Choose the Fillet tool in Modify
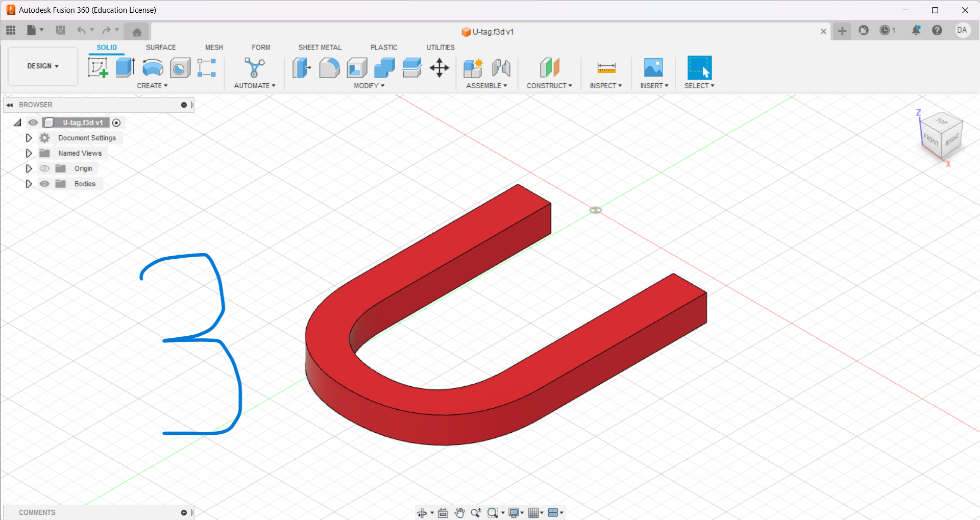 (329, 67)
